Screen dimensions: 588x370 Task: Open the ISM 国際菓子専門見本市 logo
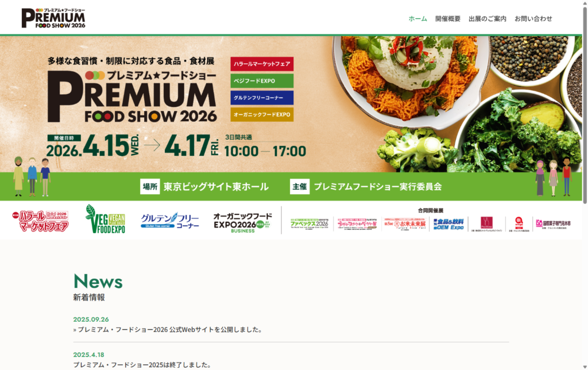click(x=553, y=224)
